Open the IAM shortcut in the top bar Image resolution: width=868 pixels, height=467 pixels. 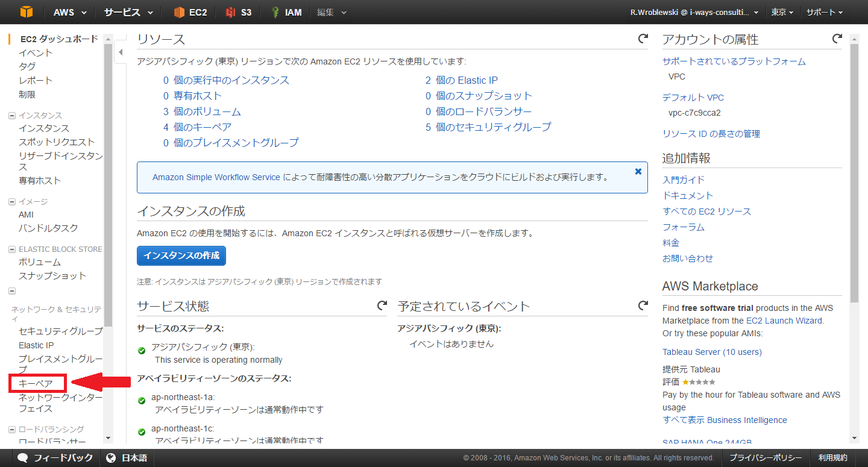(x=286, y=12)
